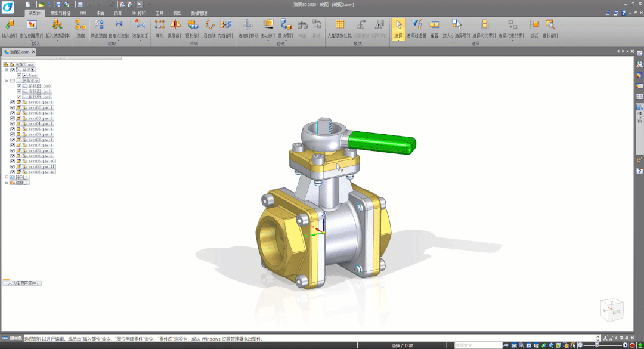
Task: Open the PMI ribbon tab
Action: pos(83,13)
